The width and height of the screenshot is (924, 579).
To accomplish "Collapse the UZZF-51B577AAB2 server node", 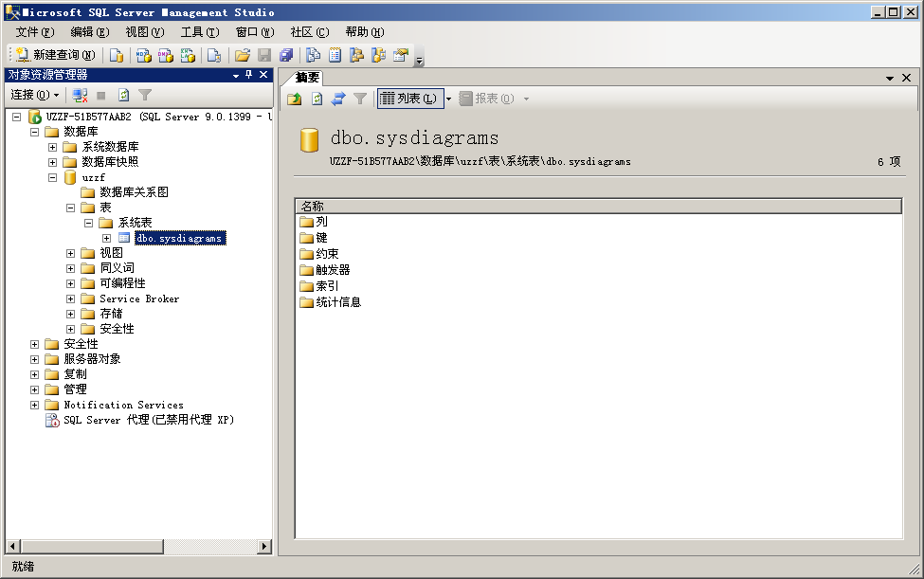I will point(16,117).
